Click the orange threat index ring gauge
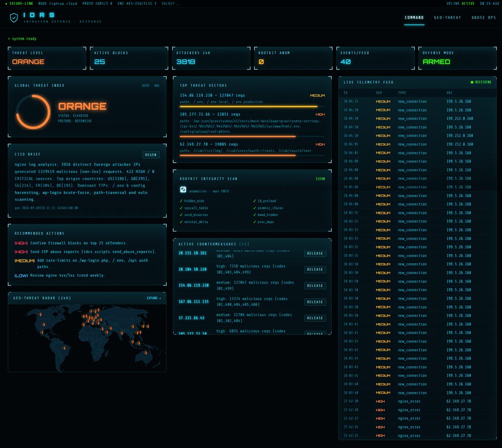 [x=33, y=112]
